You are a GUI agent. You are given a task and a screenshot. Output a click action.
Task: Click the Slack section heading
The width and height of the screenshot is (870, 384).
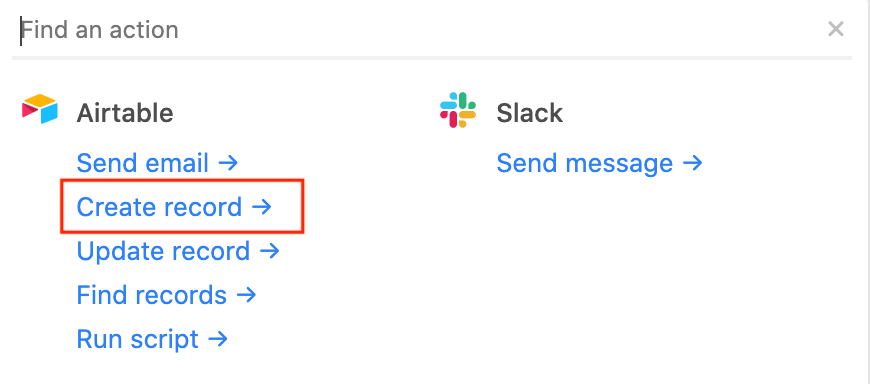(x=529, y=113)
